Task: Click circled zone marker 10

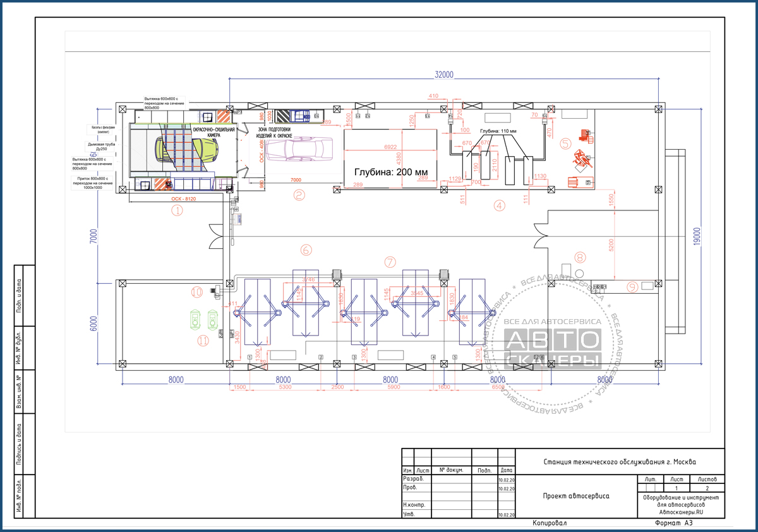Action: 197,292
